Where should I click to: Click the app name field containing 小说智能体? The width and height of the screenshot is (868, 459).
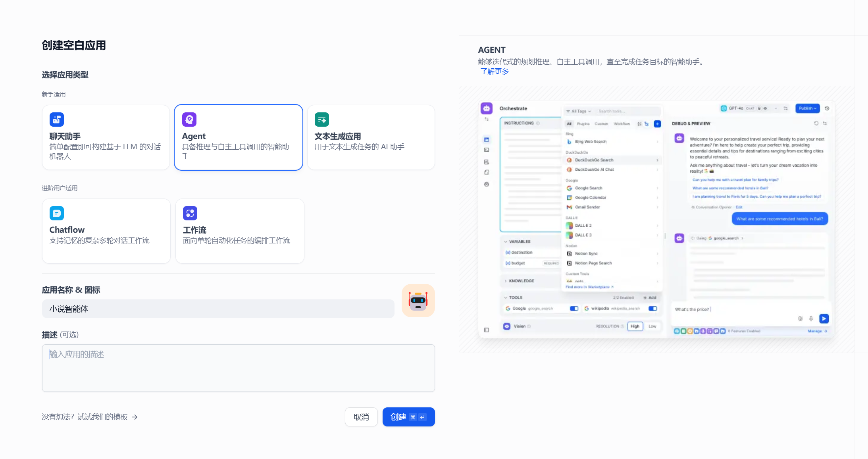(218, 309)
